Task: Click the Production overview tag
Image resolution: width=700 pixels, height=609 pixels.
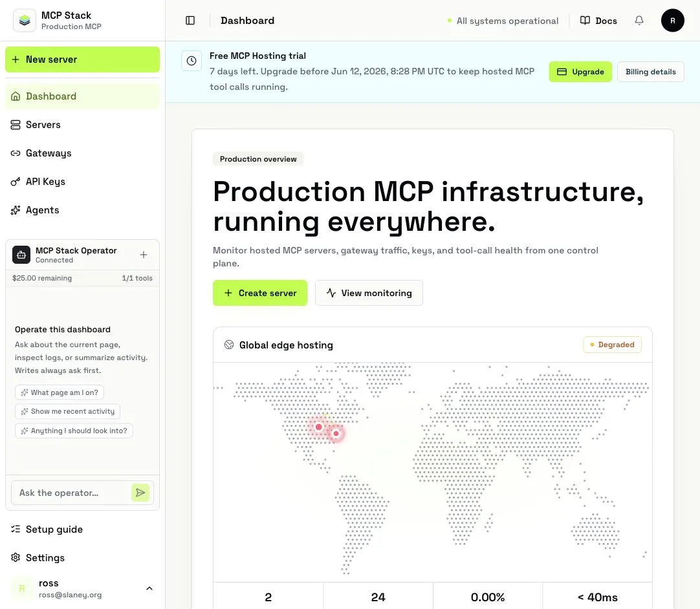Action: (x=258, y=159)
